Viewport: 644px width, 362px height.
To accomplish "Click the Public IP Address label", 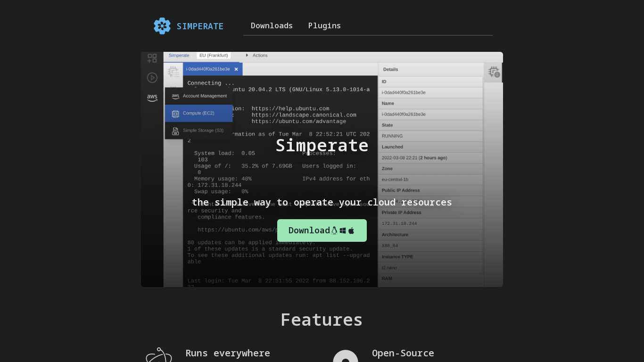I will (x=401, y=190).
